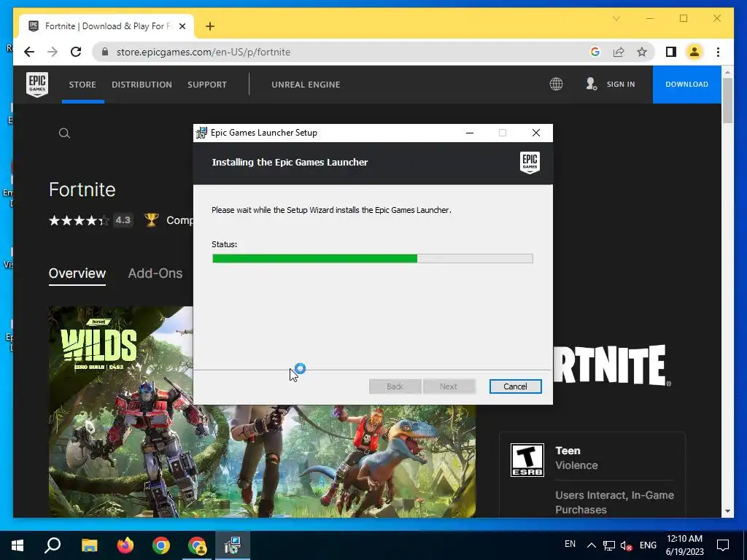Click scrollbar down arrow on page
Image resolution: width=747 pixels, height=560 pixels.
pos(727,511)
